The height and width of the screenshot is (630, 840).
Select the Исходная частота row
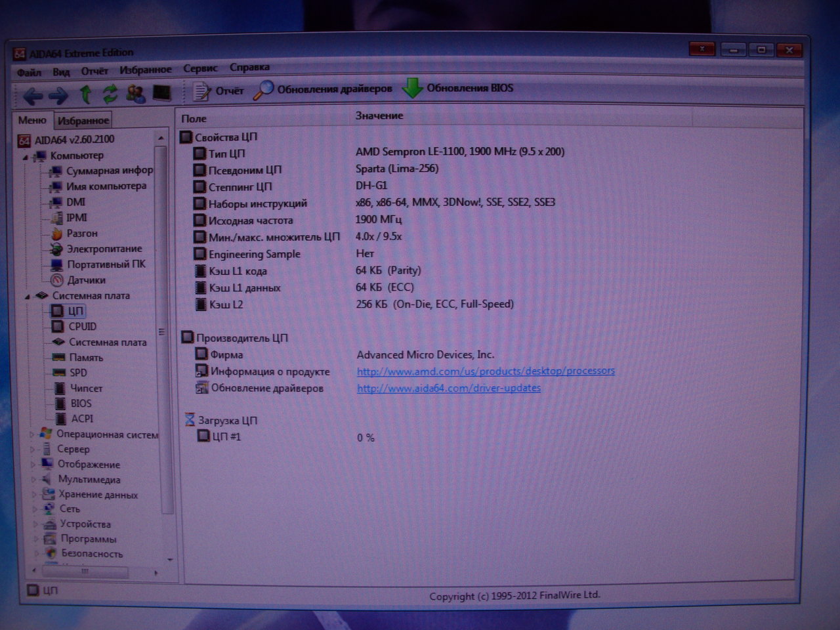[x=297, y=220]
